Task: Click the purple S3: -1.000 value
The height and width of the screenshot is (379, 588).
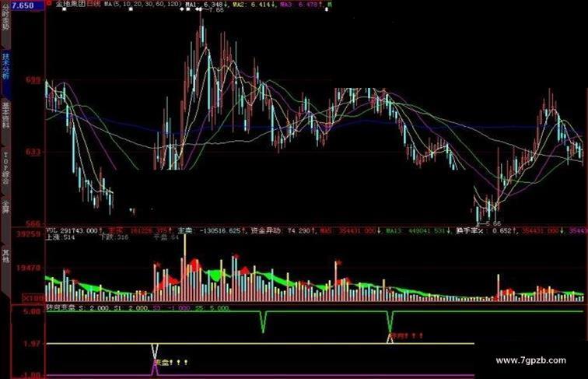Action: tap(172, 308)
